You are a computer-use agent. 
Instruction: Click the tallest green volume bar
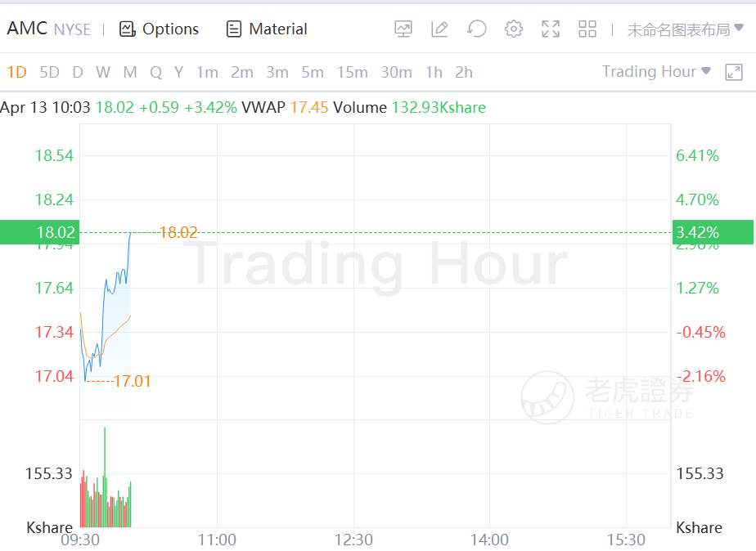[x=105, y=474]
